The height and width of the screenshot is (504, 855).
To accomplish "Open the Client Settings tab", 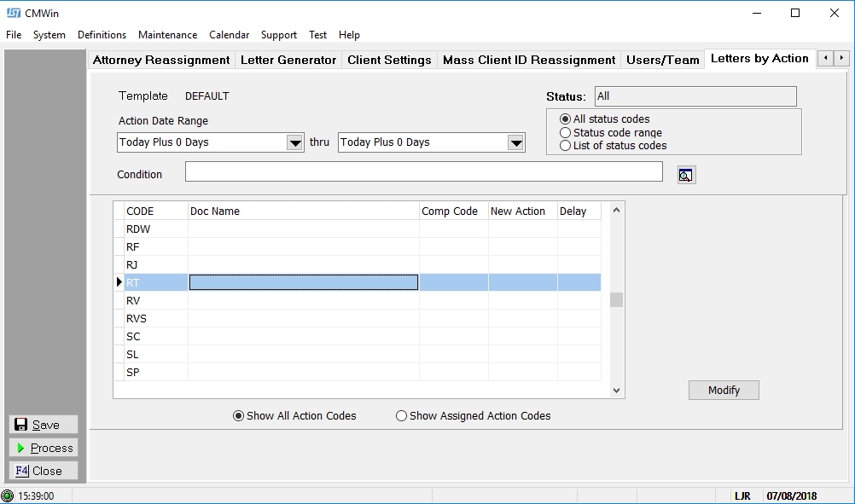I will [389, 60].
